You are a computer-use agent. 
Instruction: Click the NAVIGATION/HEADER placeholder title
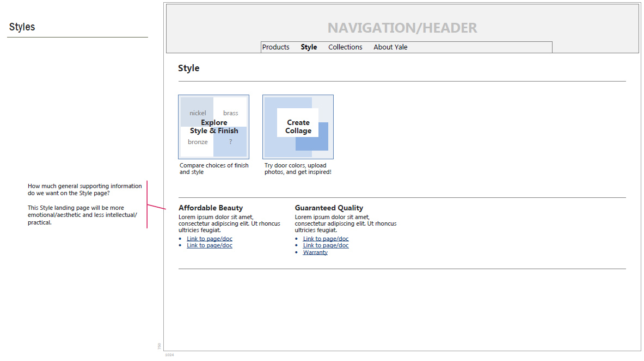point(402,28)
